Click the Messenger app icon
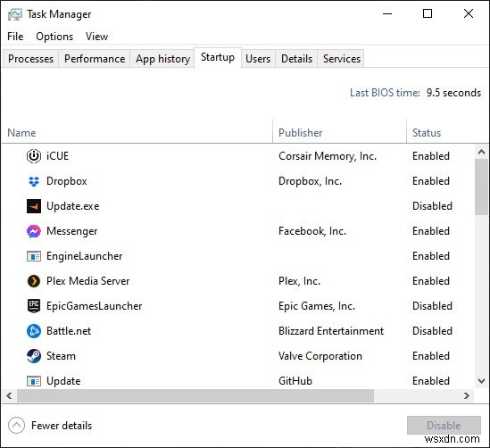Viewport: 490px width, 448px height. [x=34, y=231]
